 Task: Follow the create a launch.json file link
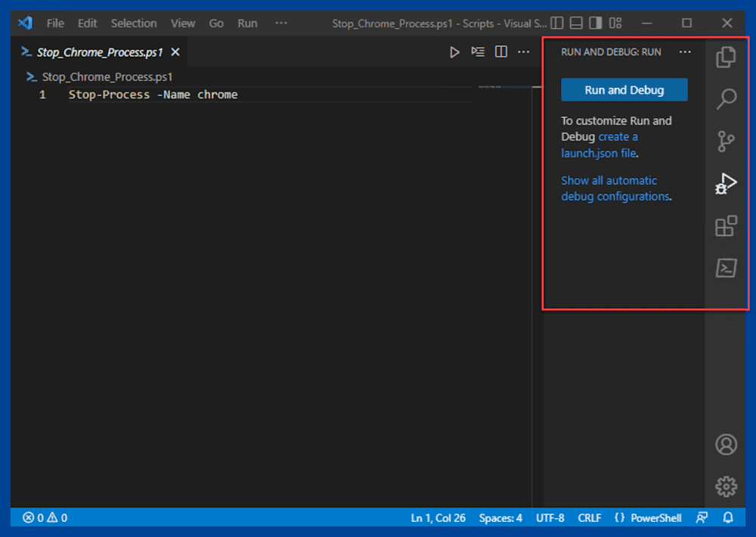pyautogui.click(x=600, y=144)
